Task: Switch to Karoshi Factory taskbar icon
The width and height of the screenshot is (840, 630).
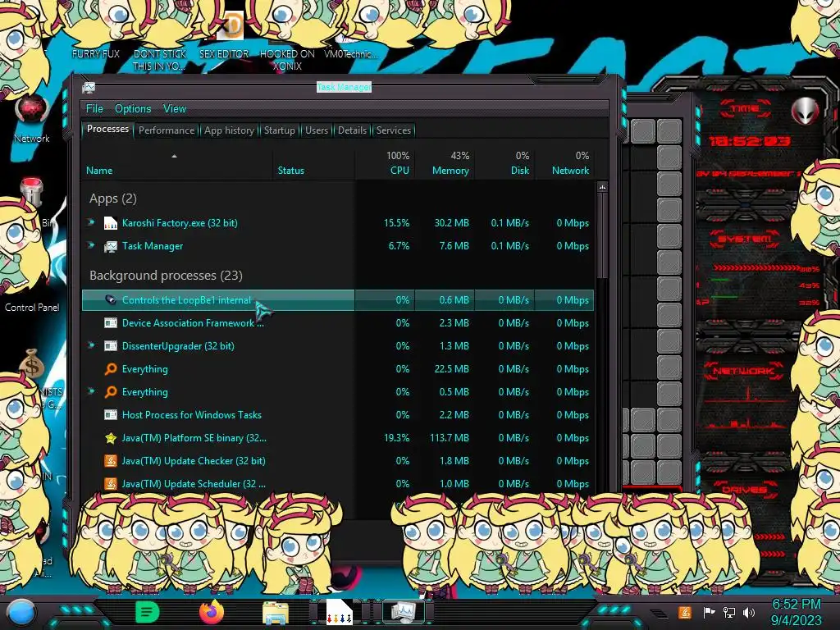Action: (x=339, y=612)
